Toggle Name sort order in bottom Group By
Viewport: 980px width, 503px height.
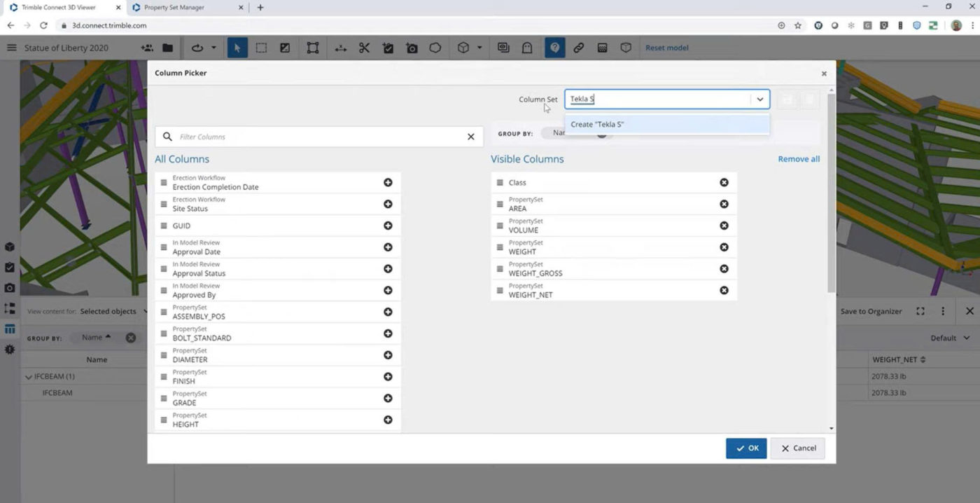[x=97, y=338]
